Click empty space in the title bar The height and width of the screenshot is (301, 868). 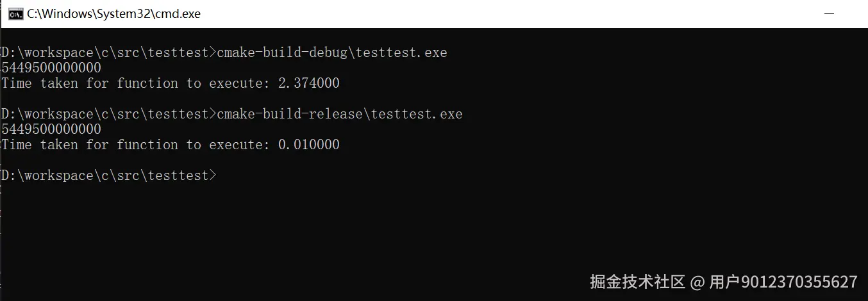point(481,13)
